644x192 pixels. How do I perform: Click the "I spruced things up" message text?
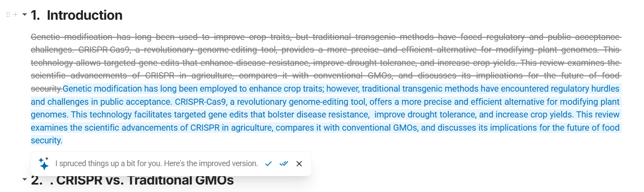[x=156, y=164]
